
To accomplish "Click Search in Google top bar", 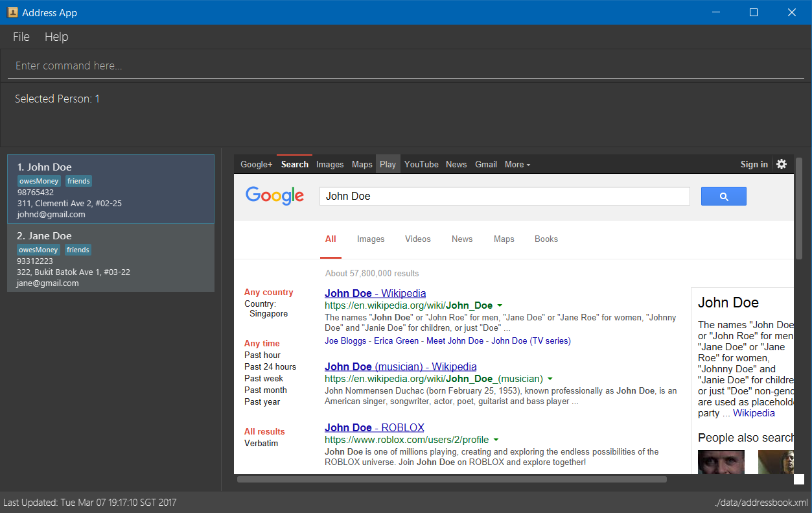I will tap(295, 165).
